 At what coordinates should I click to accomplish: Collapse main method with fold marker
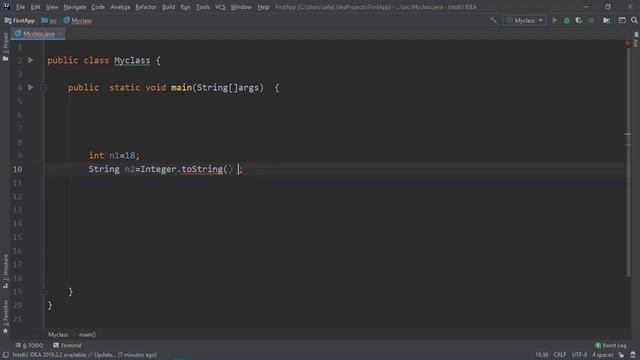click(44, 87)
